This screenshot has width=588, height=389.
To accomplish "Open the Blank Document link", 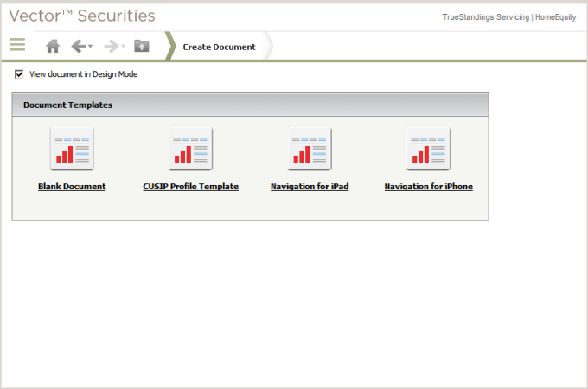I will coord(72,187).
